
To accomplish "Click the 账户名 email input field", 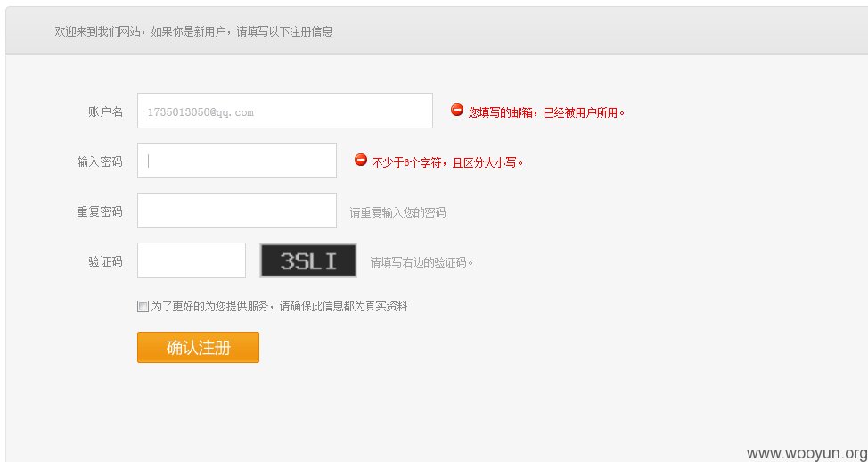I will coord(284,111).
